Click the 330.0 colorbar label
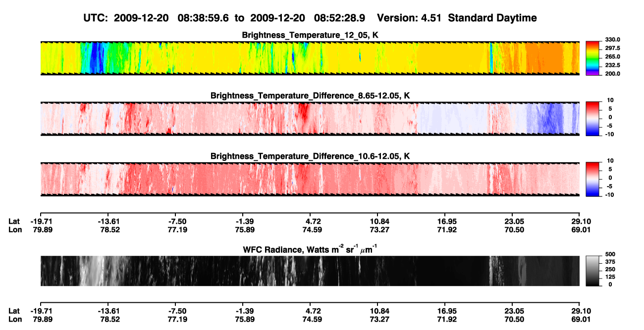644x330 pixels. point(613,40)
